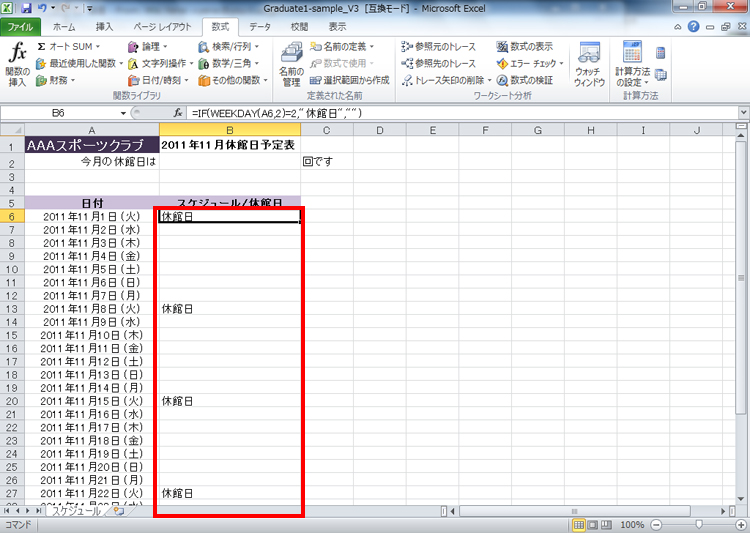
Task: Click Define Name (名前の定義)
Action: [x=338, y=46]
